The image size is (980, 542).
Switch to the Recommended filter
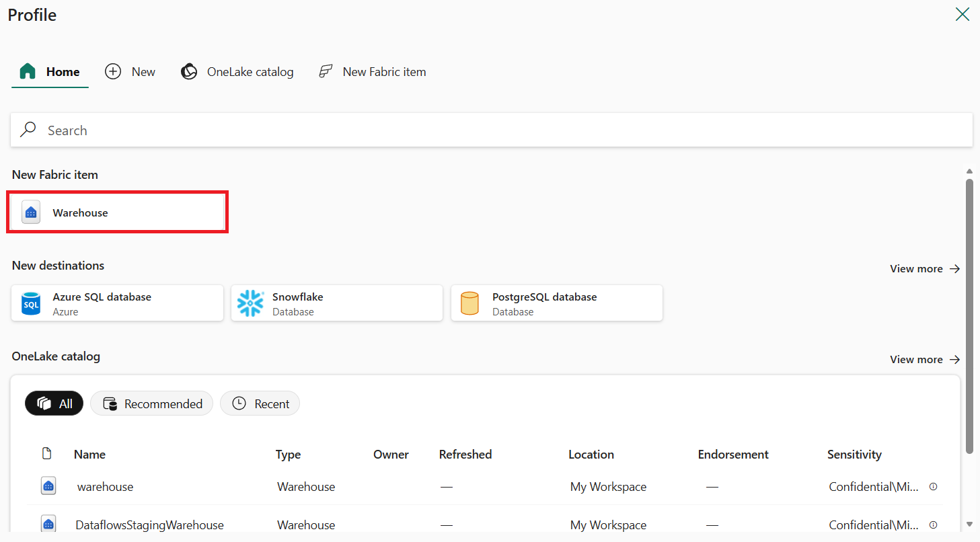[151, 403]
